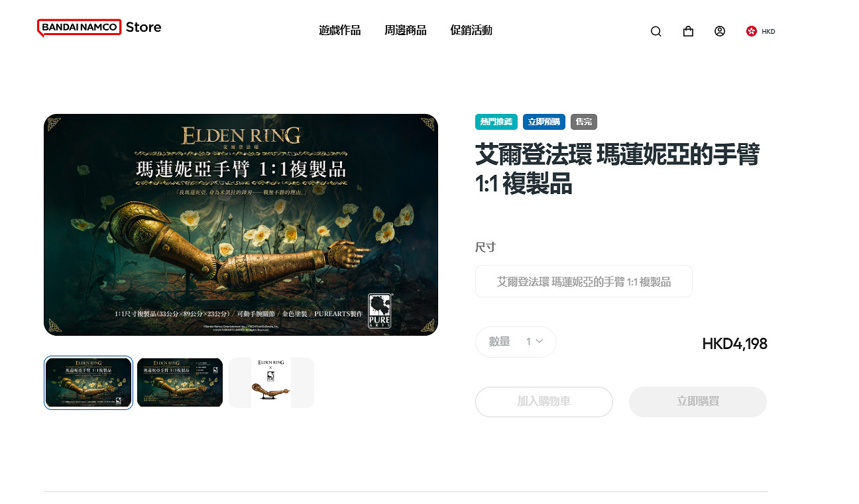This screenshot has height=504, width=859.
Task: Open the 促銷活動 menu
Action: [x=471, y=30]
